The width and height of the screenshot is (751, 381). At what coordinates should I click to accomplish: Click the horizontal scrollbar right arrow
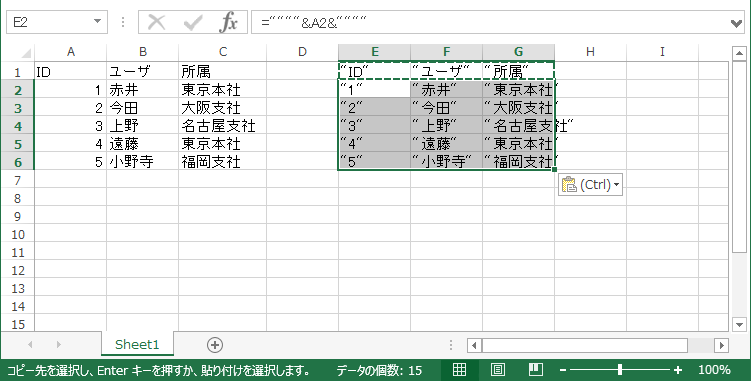pyautogui.click(x=721, y=345)
